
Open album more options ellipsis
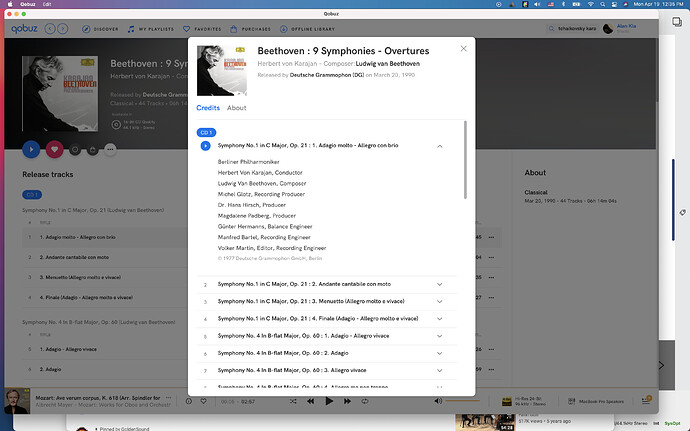[x=110, y=150]
